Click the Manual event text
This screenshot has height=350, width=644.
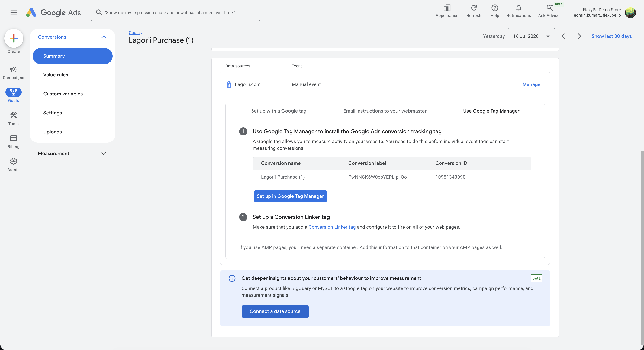pyautogui.click(x=306, y=84)
